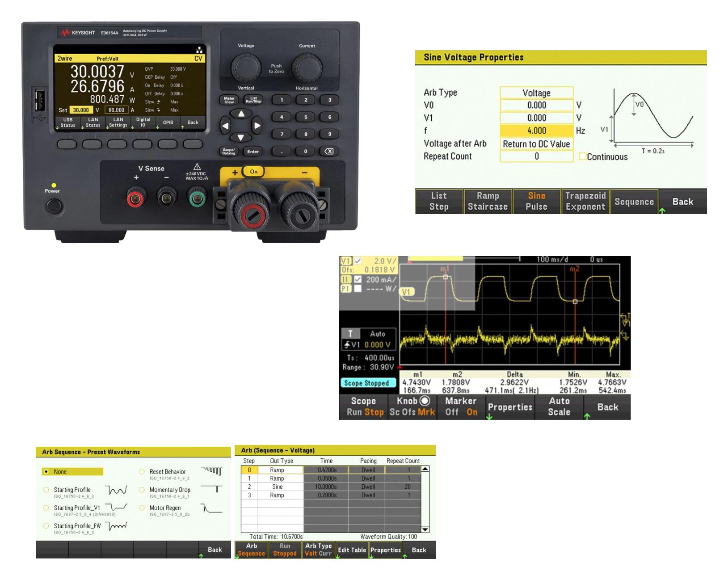
Task: Click the ground reference marker at scope edge
Action: coord(626,335)
